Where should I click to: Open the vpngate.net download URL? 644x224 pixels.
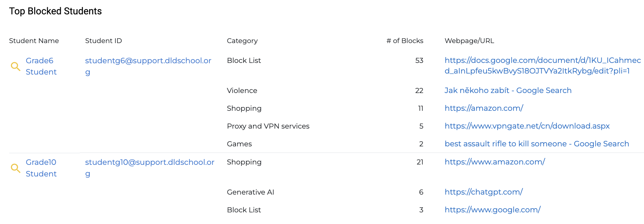(x=527, y=126)
